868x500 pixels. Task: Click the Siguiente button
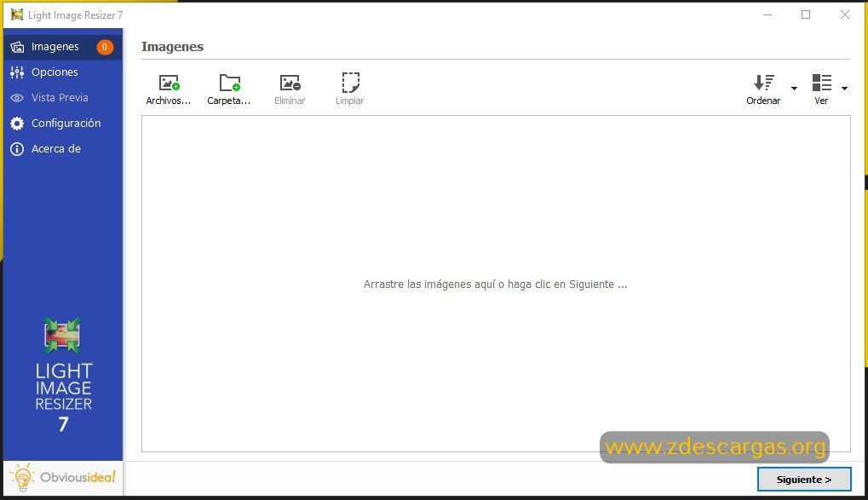(804, 480)
